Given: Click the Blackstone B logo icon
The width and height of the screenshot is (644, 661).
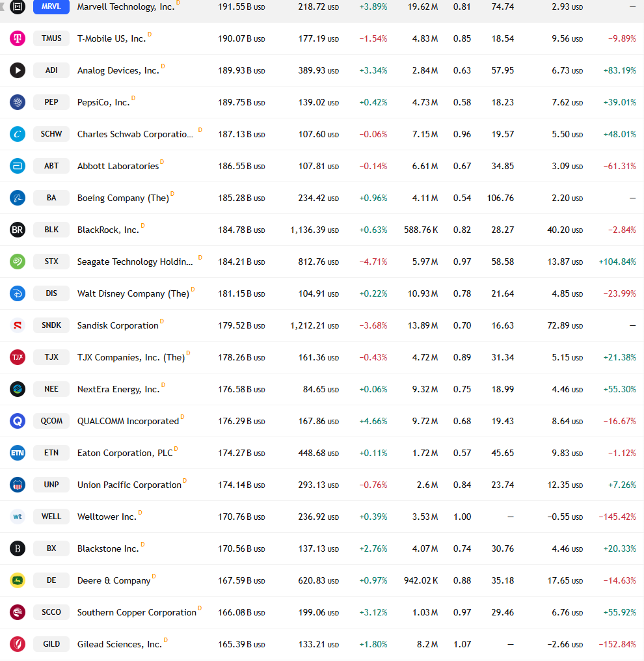Looking at the screenshot, I should click(x=18, y=548).
